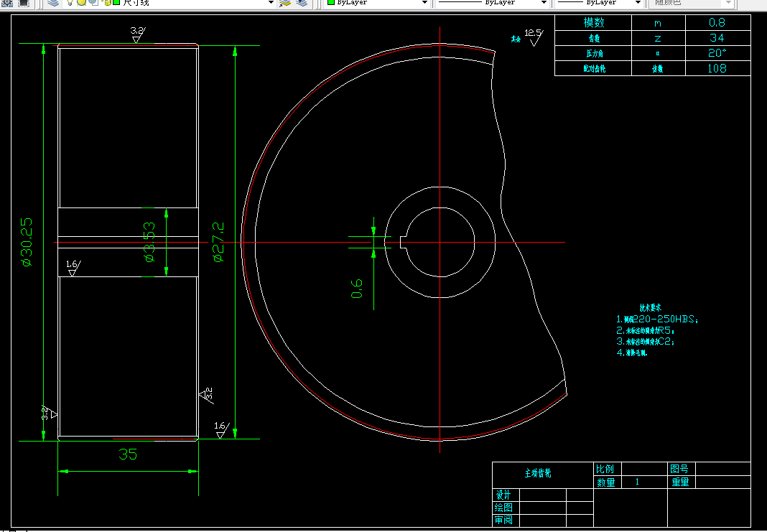The image size is (767, 532).
Task: Click the 绘图 row label
Action: (504, 508)
